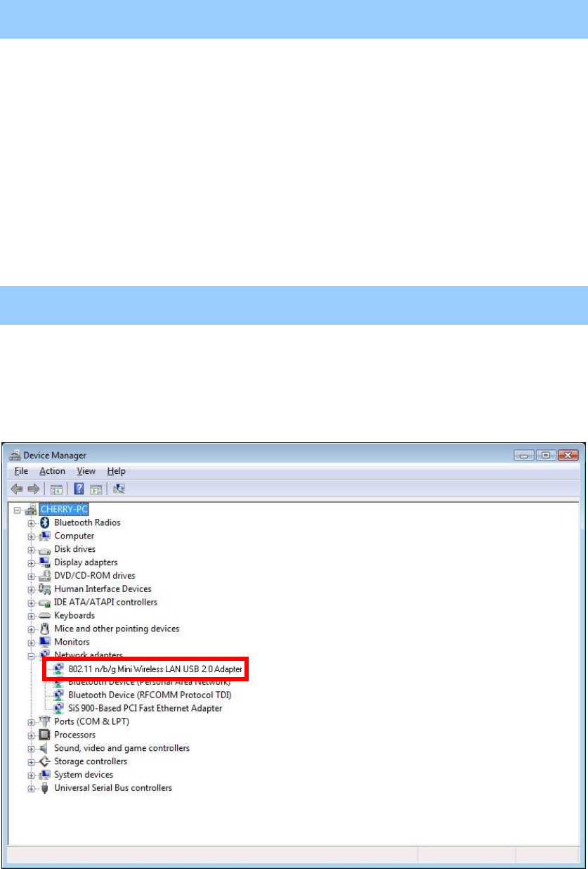The width and height of the screenshot is (588, 869).
Task: Expand the Processors node
Action: tap(31, 735)
